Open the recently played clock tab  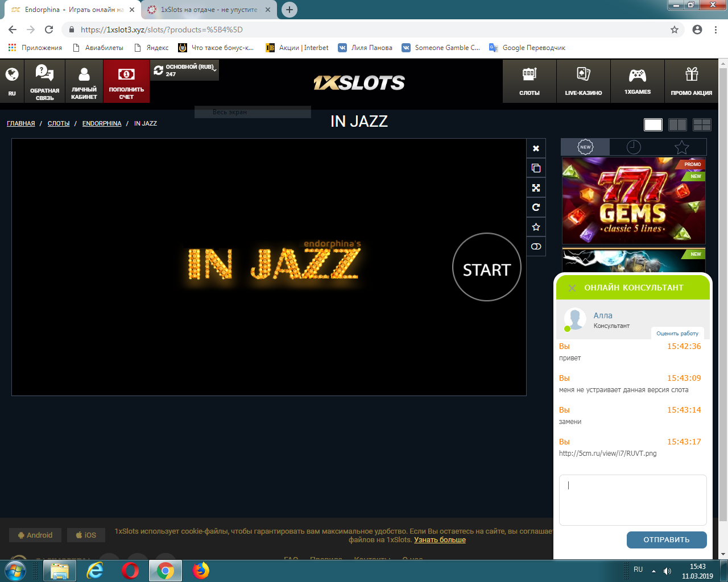pos(634,147)
